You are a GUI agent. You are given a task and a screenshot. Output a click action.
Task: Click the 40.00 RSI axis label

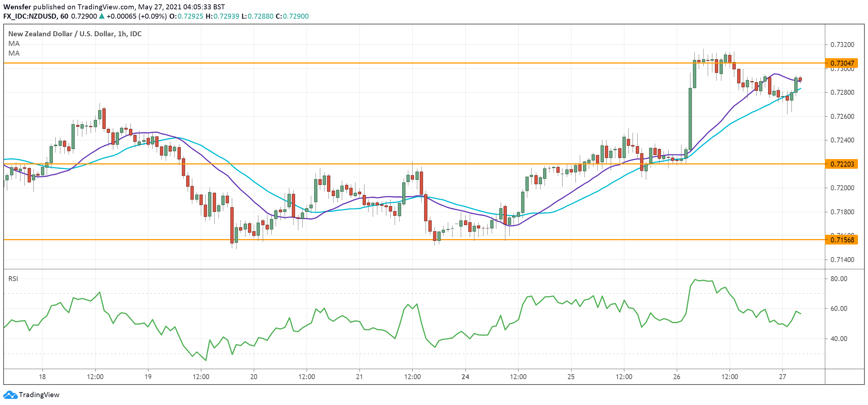(x=839, y=339)
